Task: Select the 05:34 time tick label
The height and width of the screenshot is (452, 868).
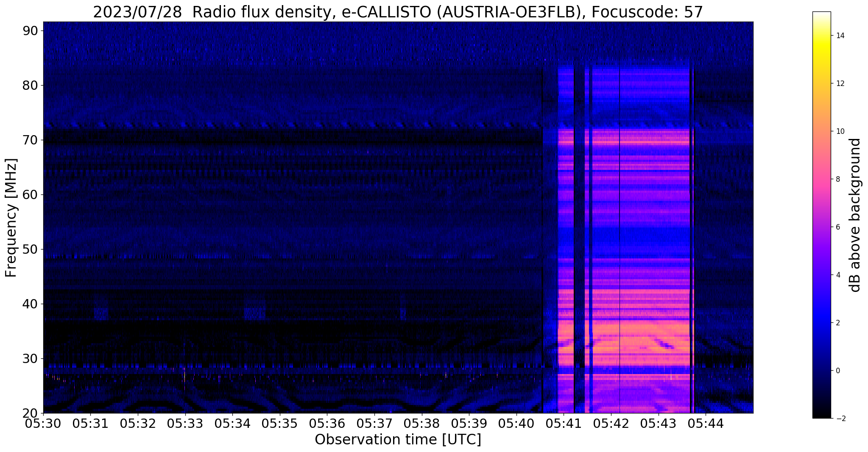Action: (x=232, y=424)
